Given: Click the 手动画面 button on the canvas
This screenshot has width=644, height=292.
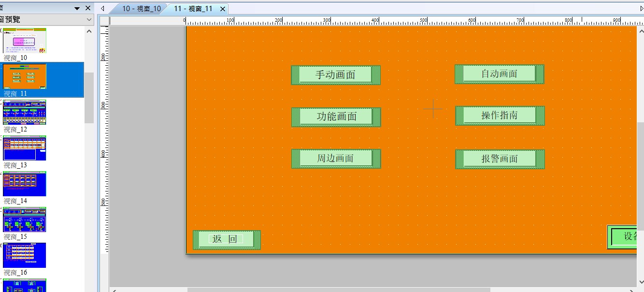Looking at the screenshot, I should (335, 75).
